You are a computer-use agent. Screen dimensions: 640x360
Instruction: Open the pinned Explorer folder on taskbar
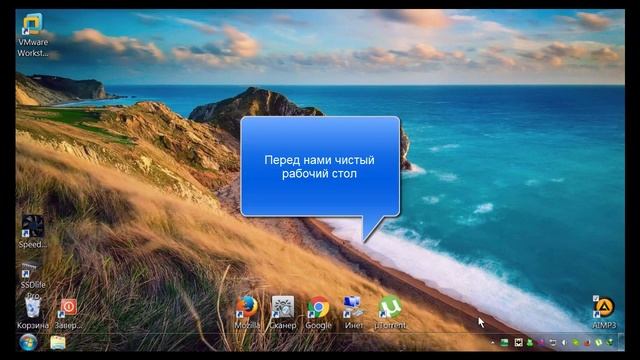(58, 342)
